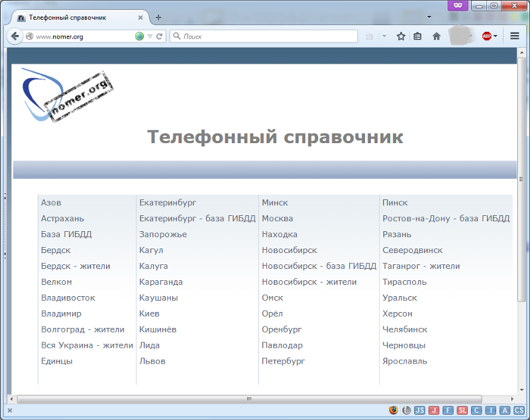Viewport: 530px width, 420px height.
Task: Show bookmarks list icon
Action: click(418, 36)
